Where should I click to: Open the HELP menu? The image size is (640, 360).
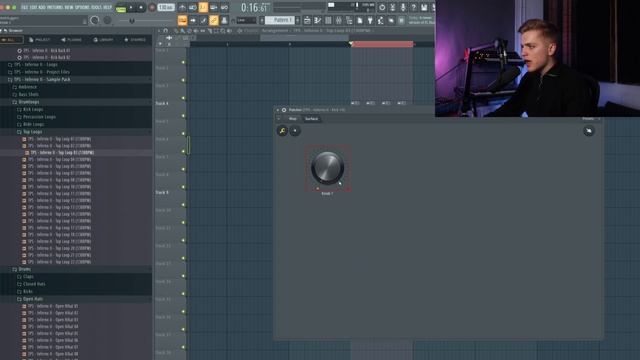pos(107,7)
